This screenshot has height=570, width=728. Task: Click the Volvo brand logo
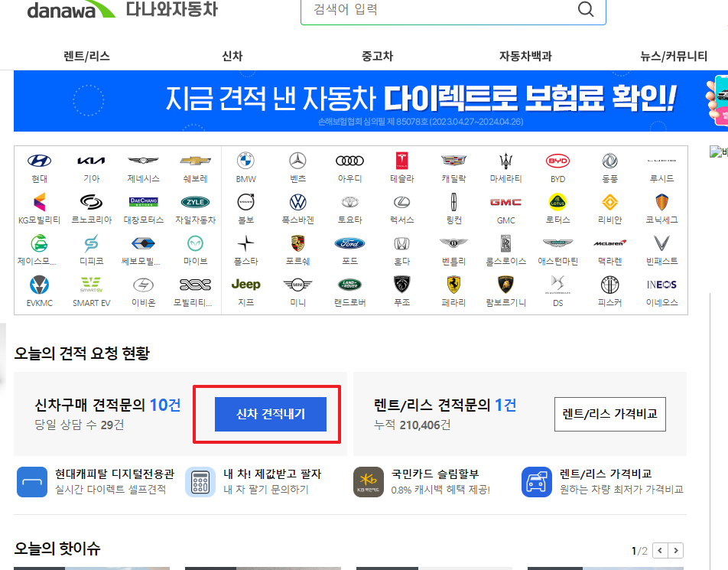click(x=245, y=202)
